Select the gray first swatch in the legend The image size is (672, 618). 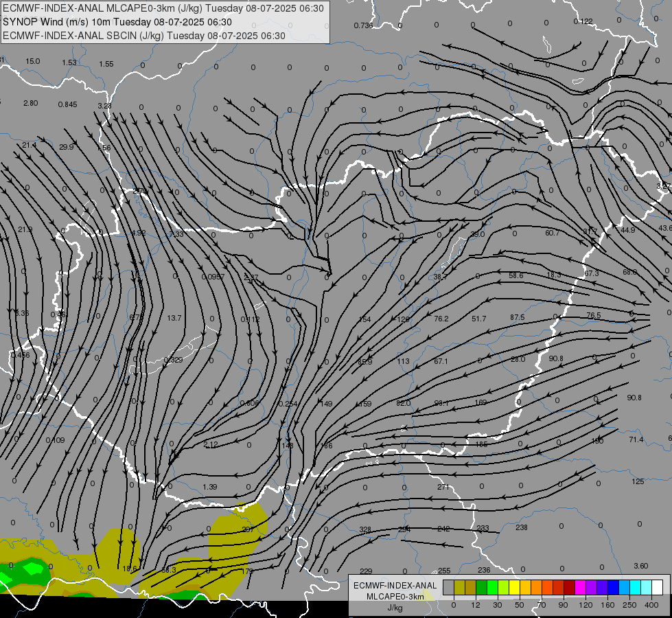[x=448, y=587]
